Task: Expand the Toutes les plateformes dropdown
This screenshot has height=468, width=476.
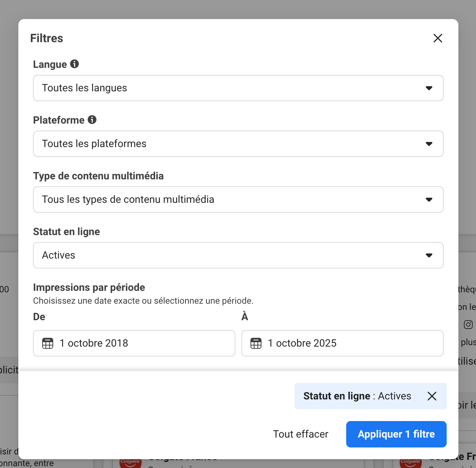Action: pos(238,144)
